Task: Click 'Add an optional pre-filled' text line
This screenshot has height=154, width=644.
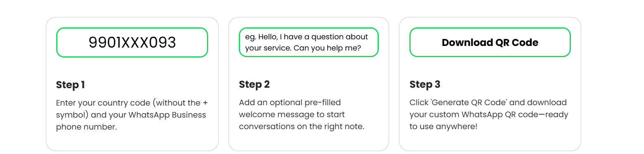Action: 290,102
